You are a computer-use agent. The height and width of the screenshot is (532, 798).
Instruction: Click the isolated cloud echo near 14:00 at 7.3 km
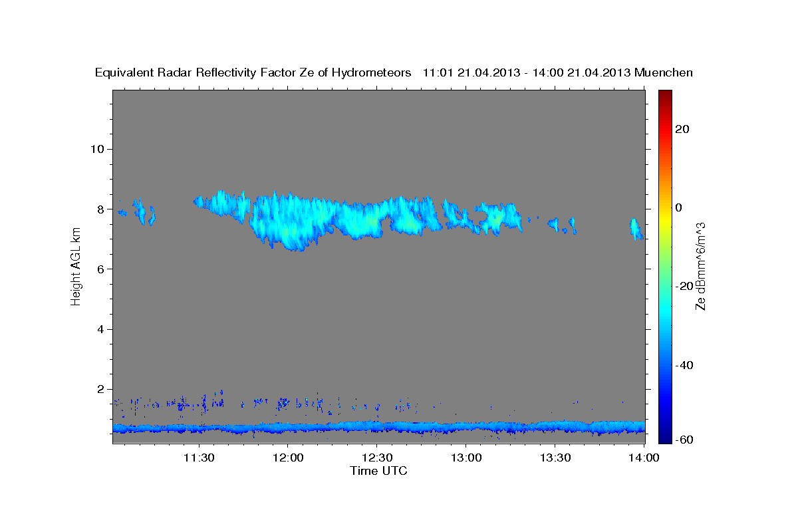pyautogui.click(x=636, y=229)
